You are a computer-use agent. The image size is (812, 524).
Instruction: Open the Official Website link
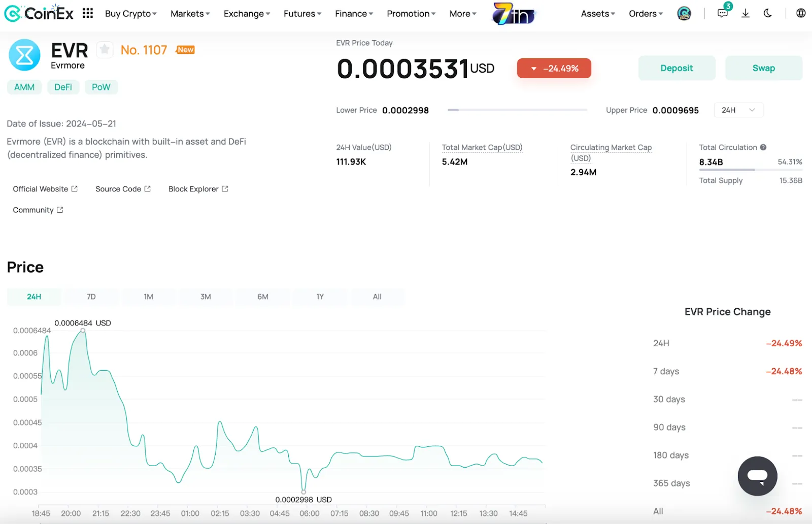(x=45, y=189)
